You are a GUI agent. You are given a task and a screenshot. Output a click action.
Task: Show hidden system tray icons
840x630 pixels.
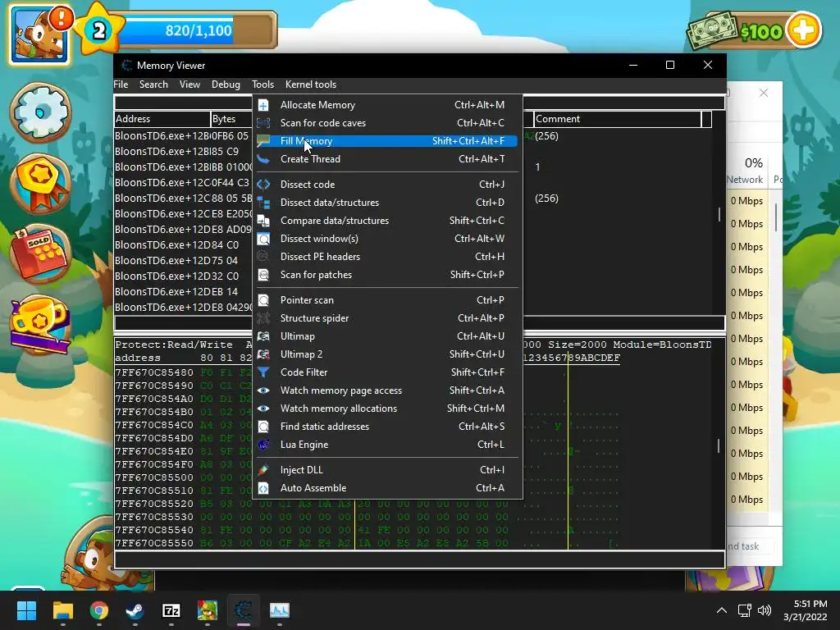pyautogui.click(x=722, y=610)
